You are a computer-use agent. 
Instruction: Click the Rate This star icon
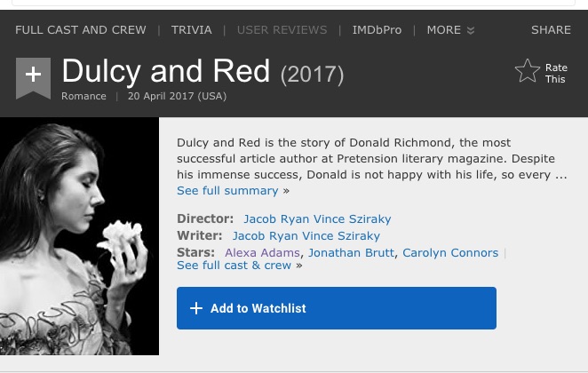tap(528, 71)
